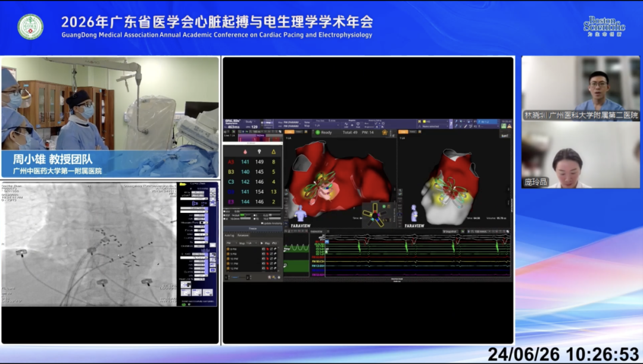The image size is (643, 364).
Task: Click the catheter spline selector diagram
Action: pos(375,215)
